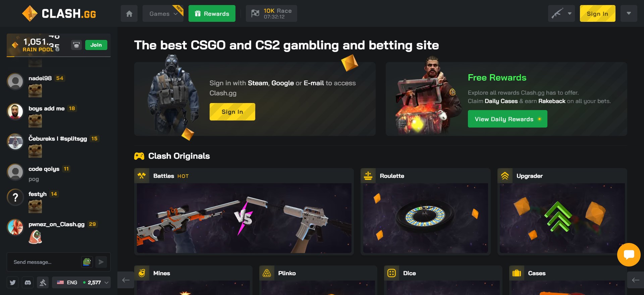This screenshot has height=295, width=644.
Task: Open the Discord icon link
Action: point(28,283)
